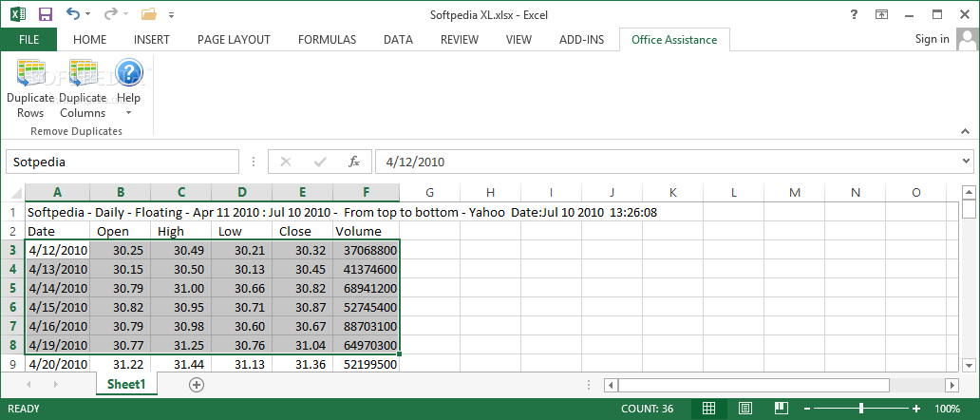Image resolution: width=980 pixels, height=420 pixels.
Task: Click the Enter checkmark in formula bar
Action: (321, 162)
